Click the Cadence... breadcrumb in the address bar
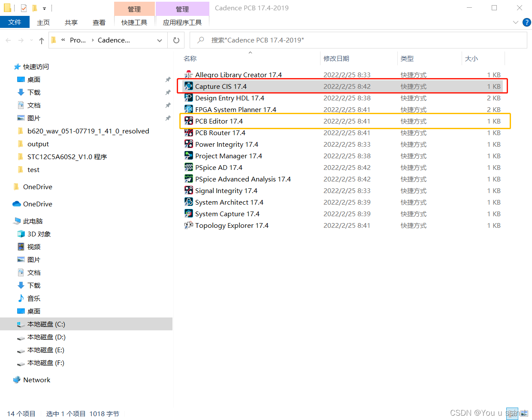 point(114,40)
